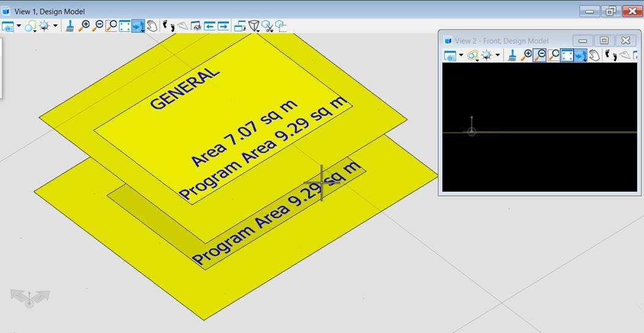Open Display Styles list in View 2 toolbar
The height and width of the screenshot is (333, 644).
click(472, 55)
